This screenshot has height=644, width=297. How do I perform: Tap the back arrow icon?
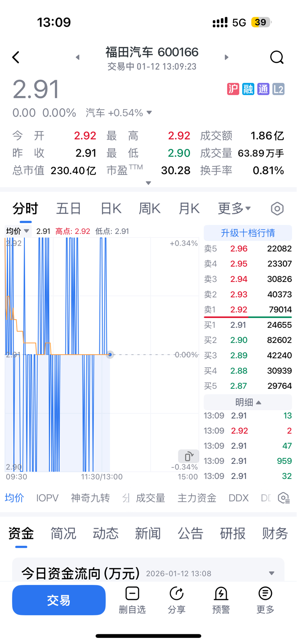pyautogui.click(x=16, y=57)
